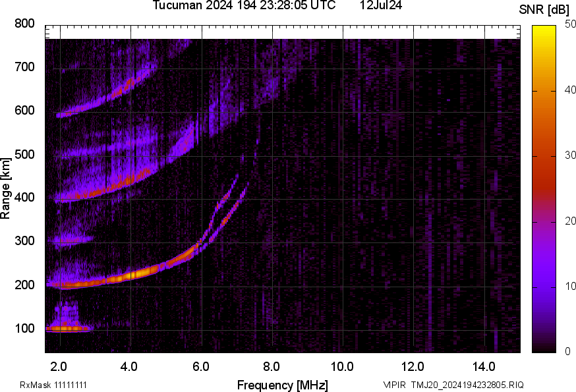Image resolution: width=576 pixels, height=392 pixels.
Task: Click the frequency tick '14.0'
Action: (484, 367)
